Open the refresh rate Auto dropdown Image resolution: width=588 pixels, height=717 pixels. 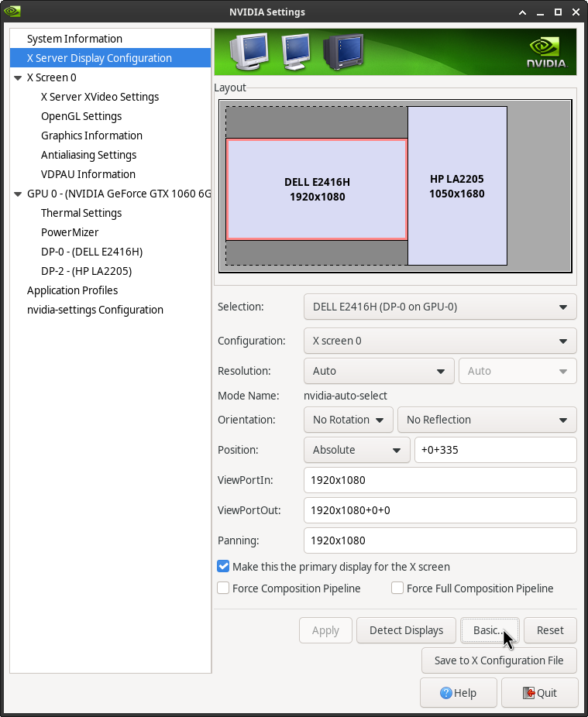tap(518, 371)
